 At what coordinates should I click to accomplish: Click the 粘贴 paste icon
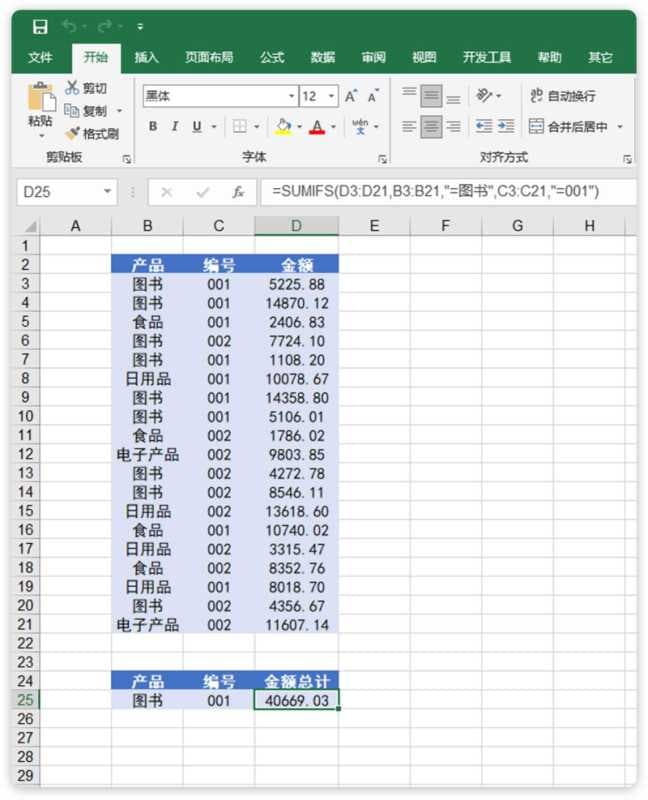pos(41,97)
